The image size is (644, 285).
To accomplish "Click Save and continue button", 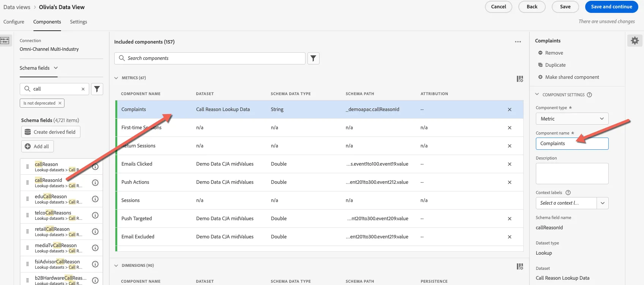I will [x=611, y=7].
